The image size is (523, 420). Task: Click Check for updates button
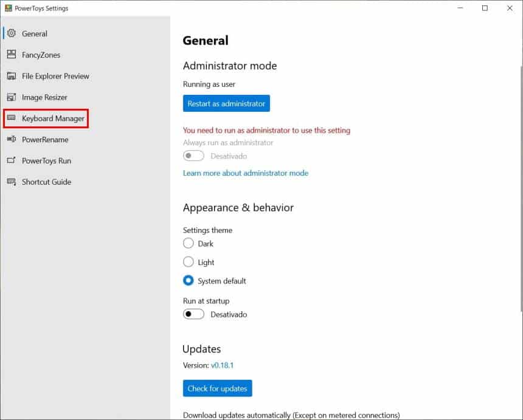[217, 388]
